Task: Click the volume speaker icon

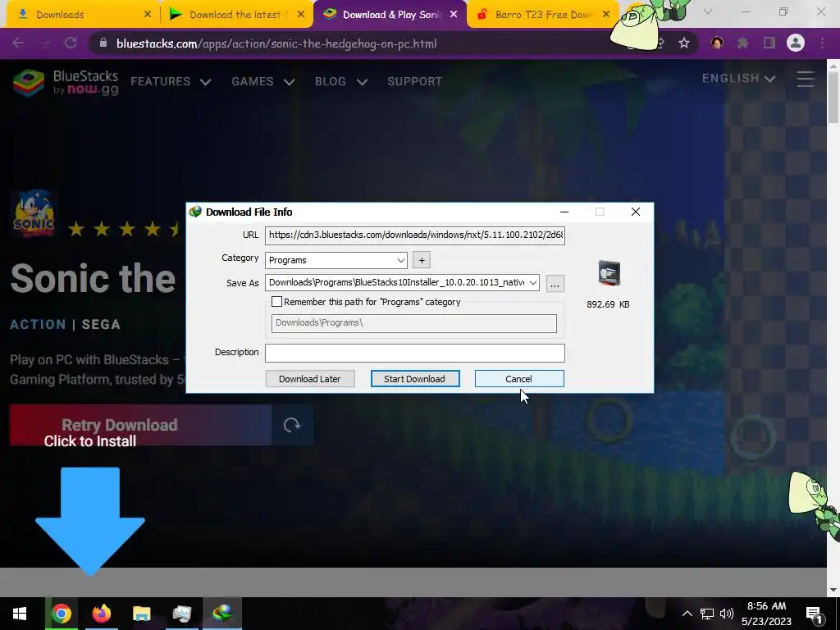Action: pos(727,614)
